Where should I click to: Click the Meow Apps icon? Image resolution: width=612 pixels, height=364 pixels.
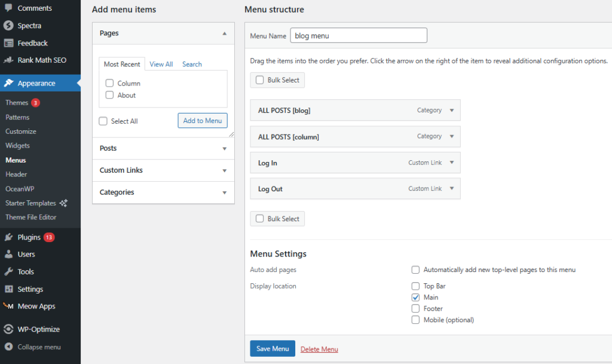(x=8, y=306)
